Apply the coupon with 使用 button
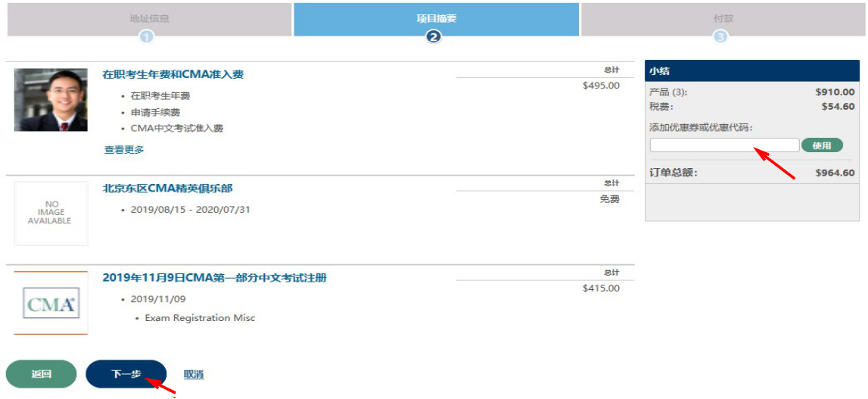Image resolution: width=868 pixels, height=399 pixels. click(822, 145)
